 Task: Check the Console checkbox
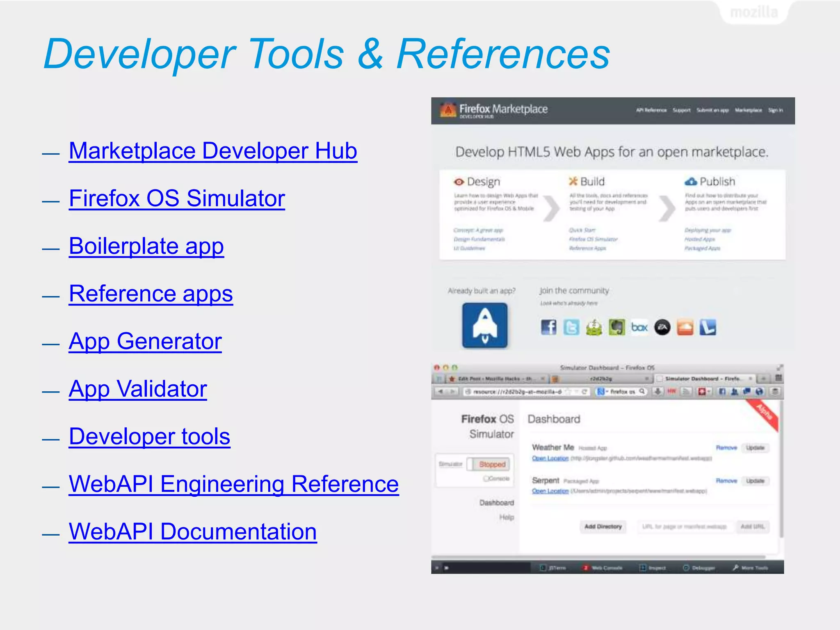tap(486, 479)
